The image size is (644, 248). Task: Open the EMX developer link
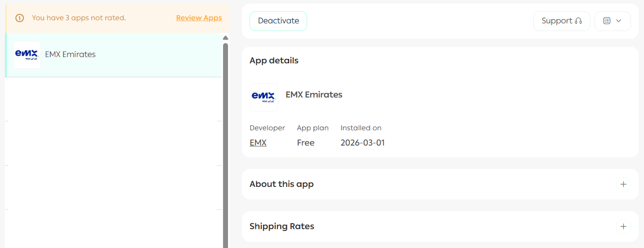(x=258, y=143)
